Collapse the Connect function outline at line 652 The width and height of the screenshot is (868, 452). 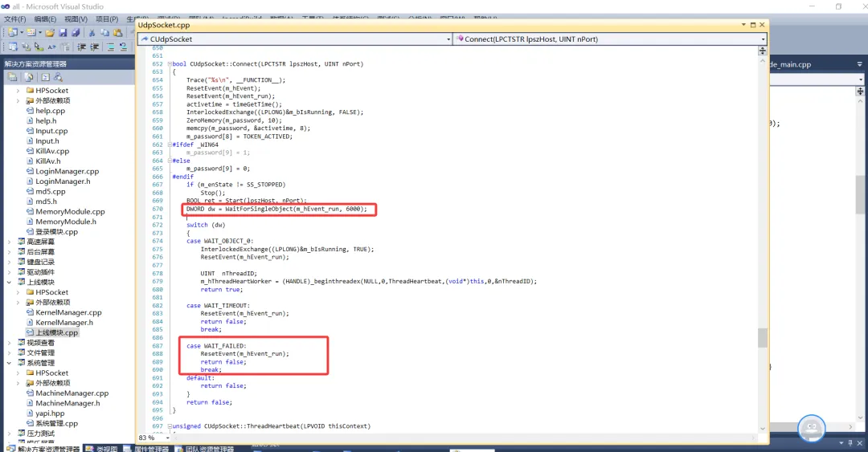coord(170,64)
